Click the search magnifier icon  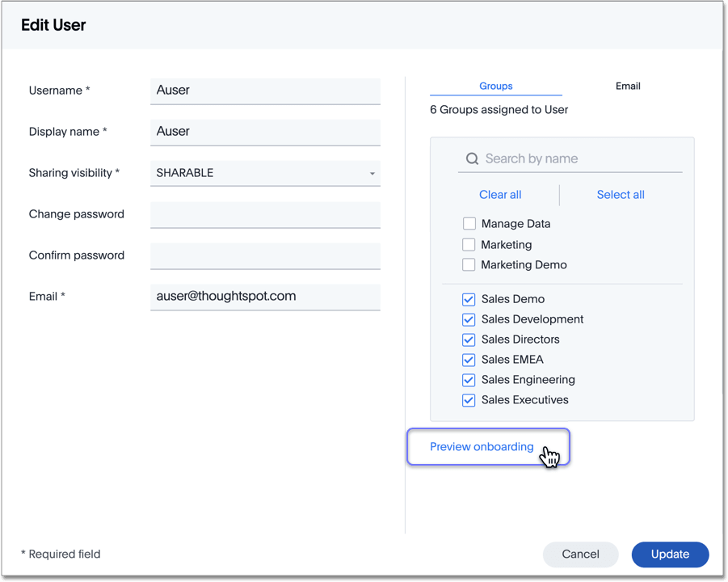coord(472,158)
